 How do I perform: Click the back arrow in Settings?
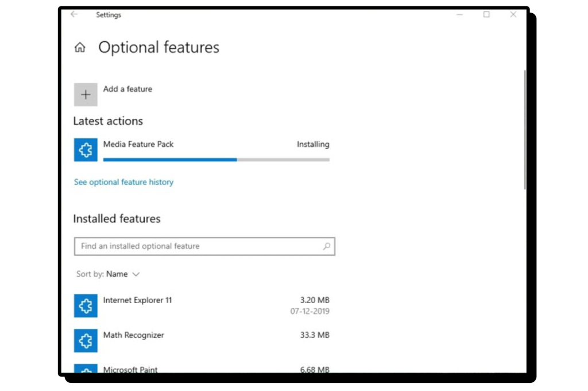pos(73,15)
